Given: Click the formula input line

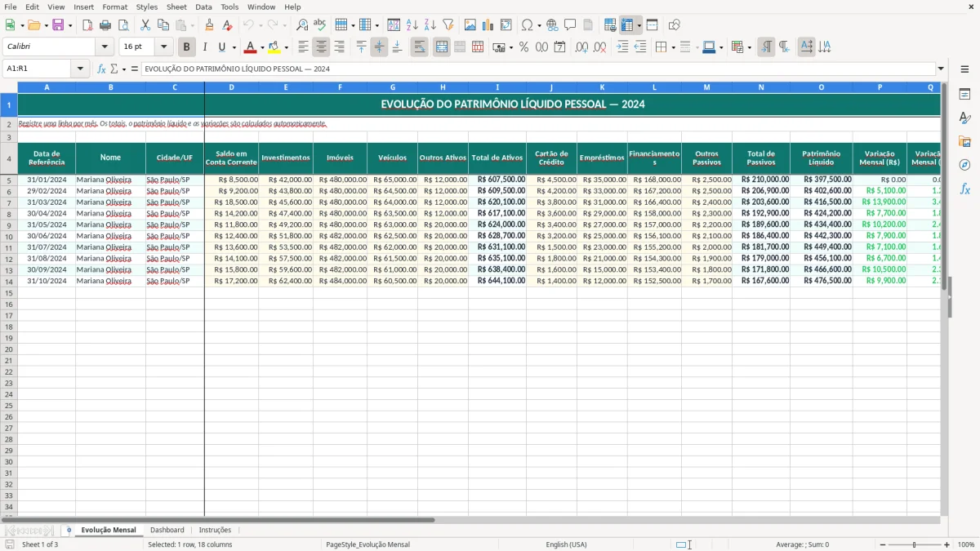Looking at the screenshot, I should coord(538,69).
